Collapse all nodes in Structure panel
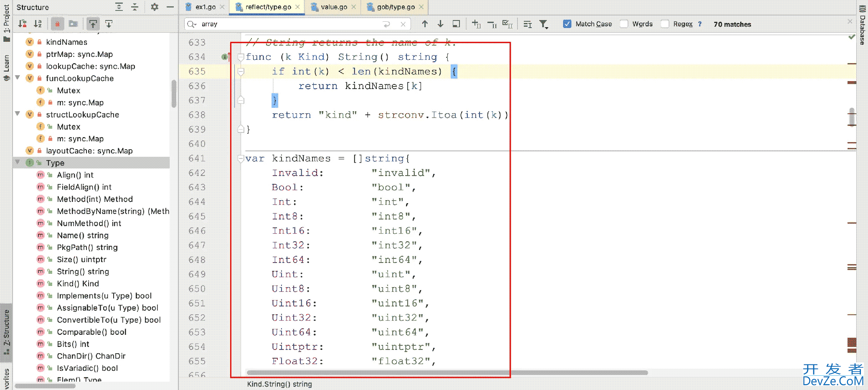The height and width of the screenshot is (390, 868). pyautogui.click(x=135, y=7)
